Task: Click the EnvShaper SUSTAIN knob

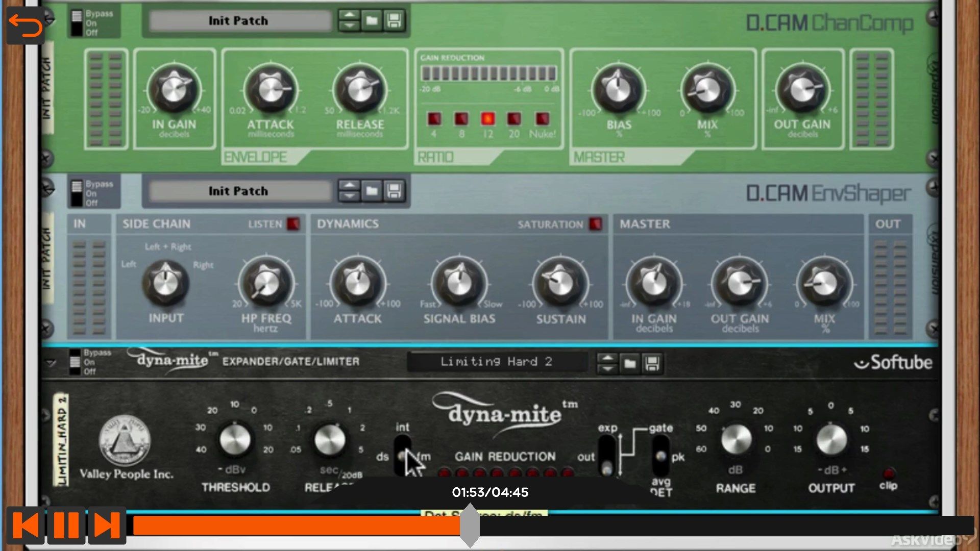Action: point(560,283)
